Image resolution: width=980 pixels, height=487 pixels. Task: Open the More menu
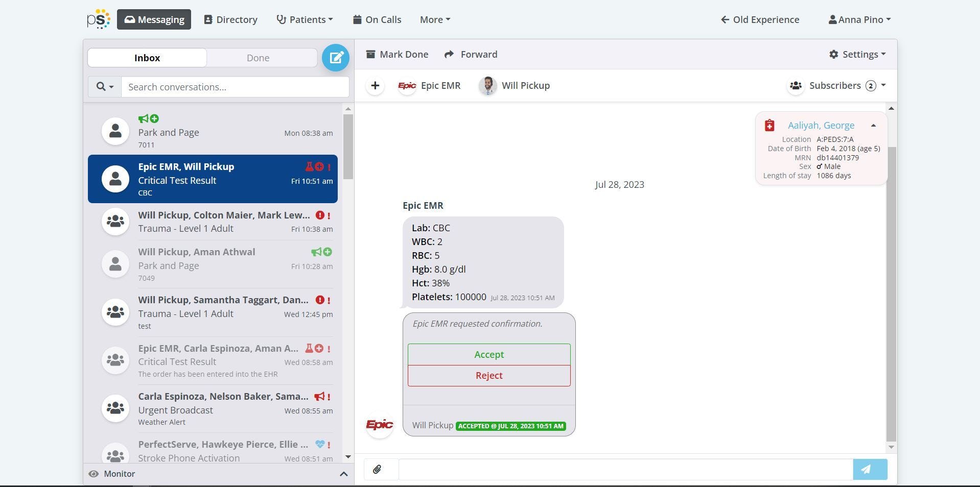click(434, 19)
